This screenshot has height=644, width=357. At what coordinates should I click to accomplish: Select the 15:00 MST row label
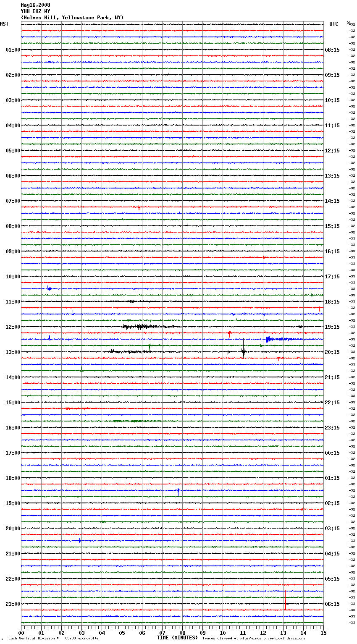(x=13, y=403)
